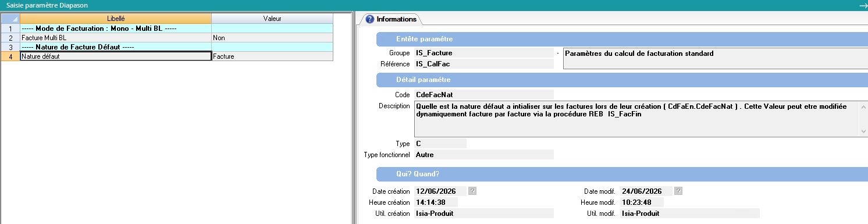Click the 'Non' value cell
Viewport: 868px width, 224px height.
point(272,37)
